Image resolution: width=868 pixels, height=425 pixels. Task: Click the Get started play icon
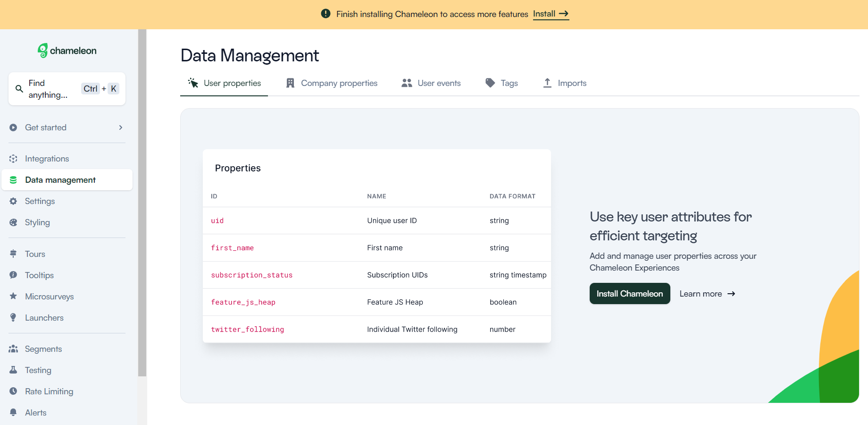(13, 127)
